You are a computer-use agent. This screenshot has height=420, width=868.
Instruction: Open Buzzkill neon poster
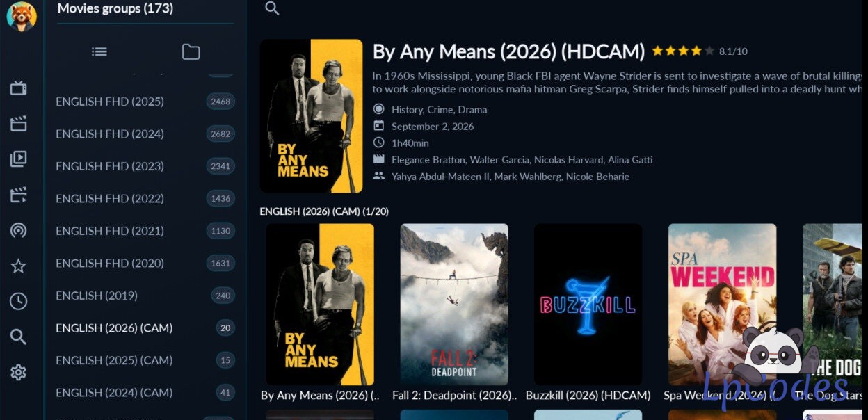pos(588,305)
